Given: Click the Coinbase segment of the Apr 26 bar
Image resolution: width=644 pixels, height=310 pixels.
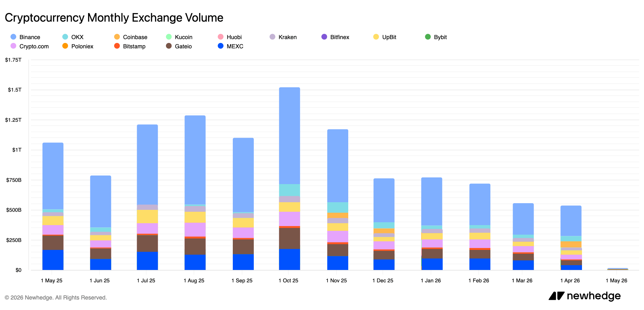Looking at the screenshot, I should click(x=571, y=245).
